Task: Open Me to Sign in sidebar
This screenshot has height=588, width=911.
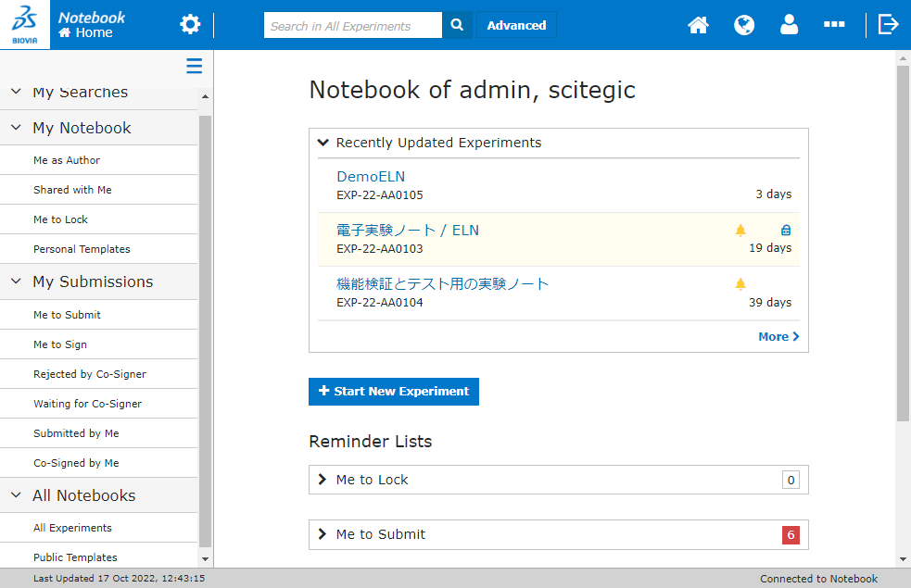Action: 99,344
